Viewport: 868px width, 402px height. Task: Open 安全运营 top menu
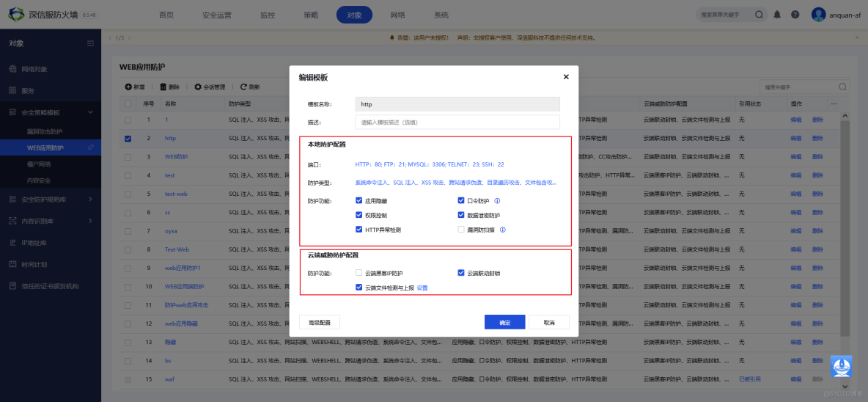click(216, 15)
